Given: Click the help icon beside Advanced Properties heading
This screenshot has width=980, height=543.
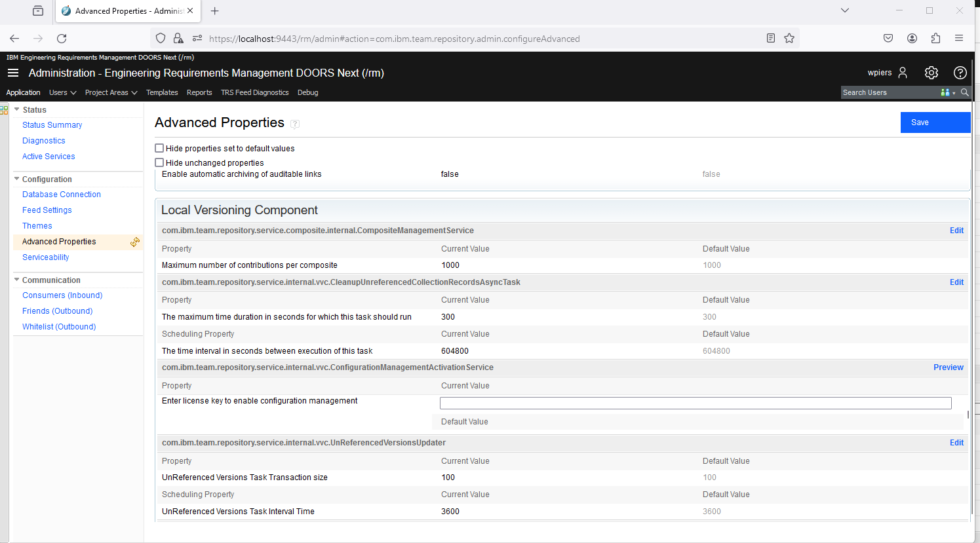Looking at the screenshot, I should point(295,124).
